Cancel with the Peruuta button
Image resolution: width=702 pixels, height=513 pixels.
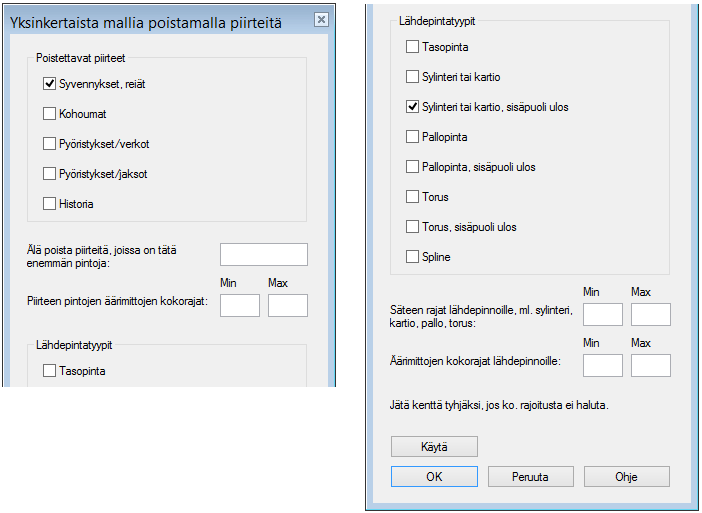tap(531, 477)
